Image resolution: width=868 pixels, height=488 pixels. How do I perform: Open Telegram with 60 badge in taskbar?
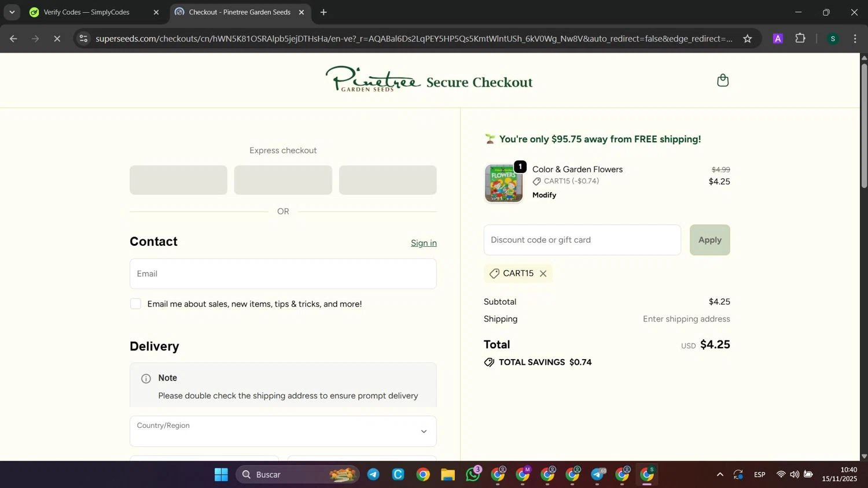click(598, 475)
